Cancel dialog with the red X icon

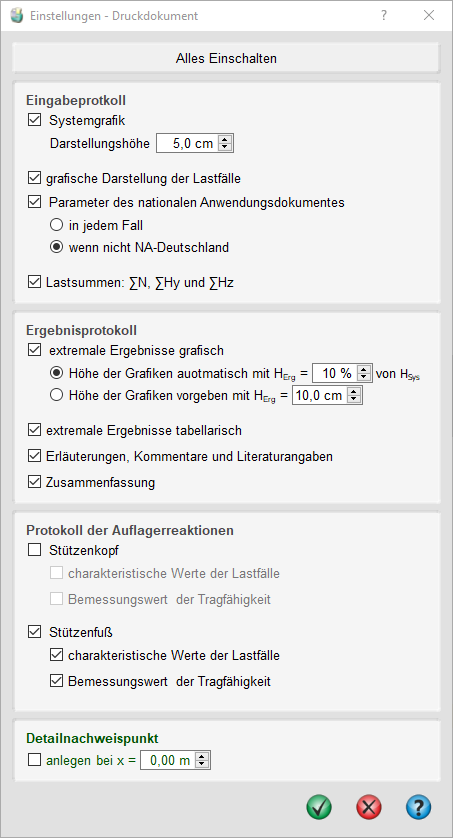[369, 806]
